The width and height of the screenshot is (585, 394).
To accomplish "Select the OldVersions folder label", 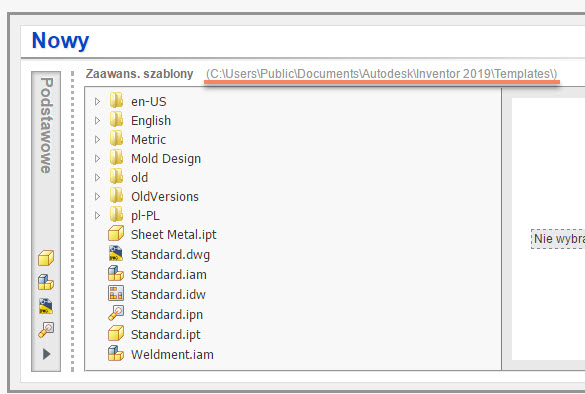I will coord(165,197).
